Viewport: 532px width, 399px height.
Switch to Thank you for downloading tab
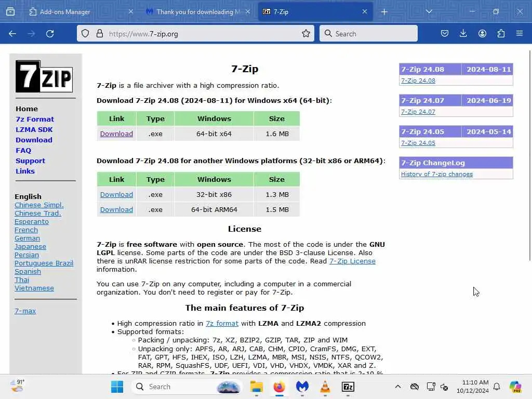(x=198, y=12)
